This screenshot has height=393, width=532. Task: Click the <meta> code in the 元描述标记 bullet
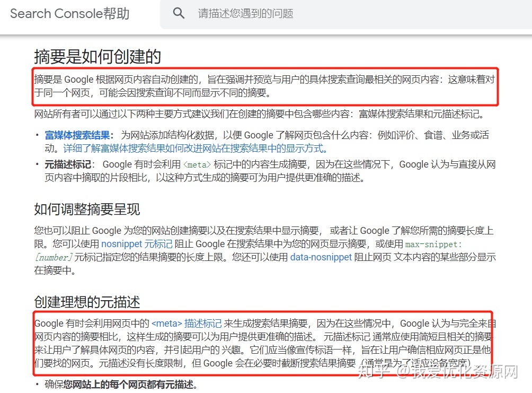click(197, 165)
